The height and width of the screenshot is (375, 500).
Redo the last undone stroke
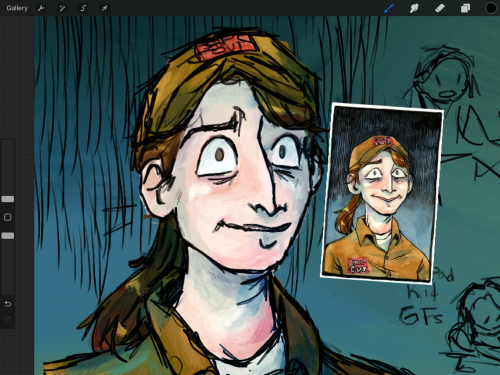click(8, 320)
